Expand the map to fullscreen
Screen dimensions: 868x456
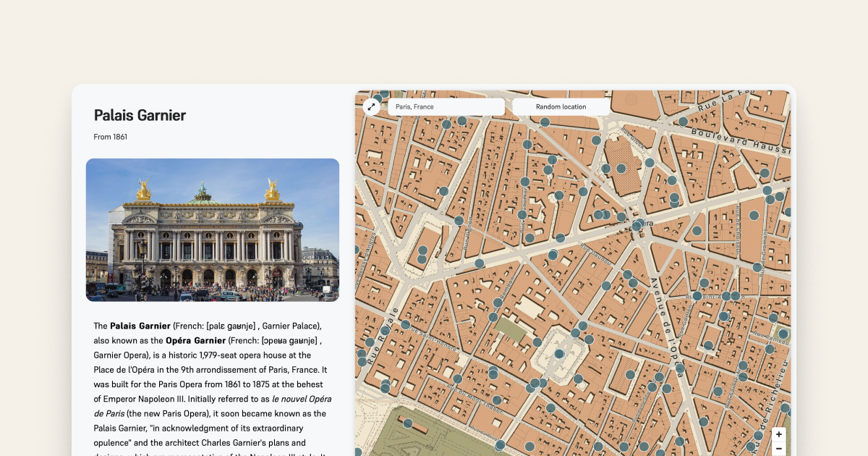point(370,106)
